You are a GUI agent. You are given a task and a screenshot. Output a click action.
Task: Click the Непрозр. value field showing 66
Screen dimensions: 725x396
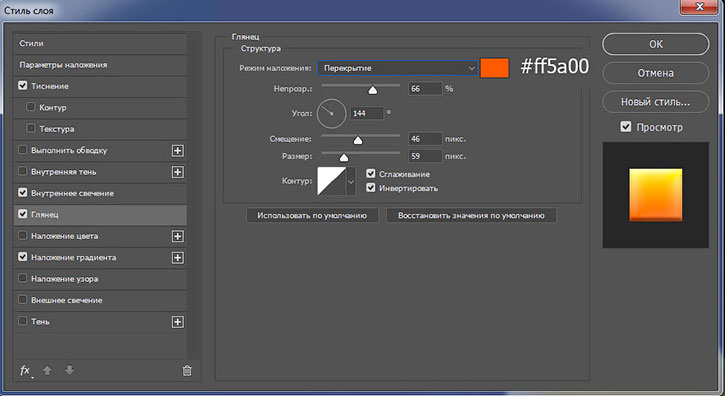[425, 88]
